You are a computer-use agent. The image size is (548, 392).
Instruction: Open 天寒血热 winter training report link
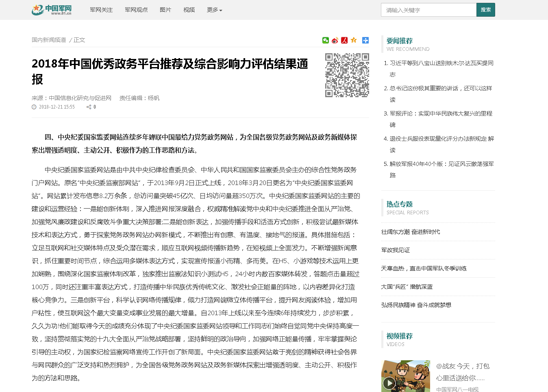pyautogui.click(x=424, y=268)
